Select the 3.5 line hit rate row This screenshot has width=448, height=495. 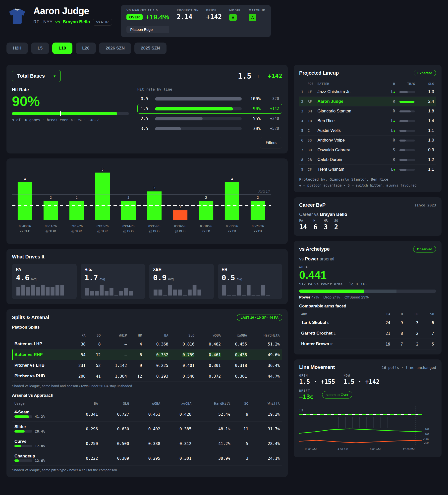(210, 129)
